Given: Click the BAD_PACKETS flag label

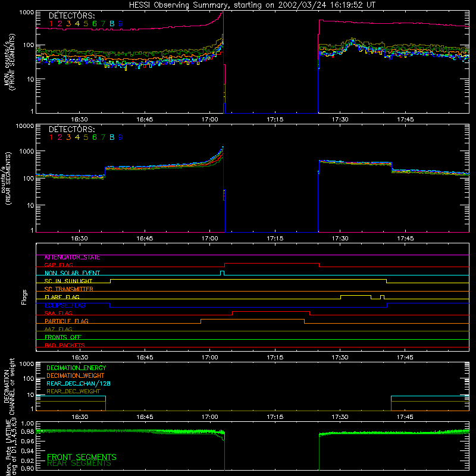Looking at the screenshot, I should (65, 346).
